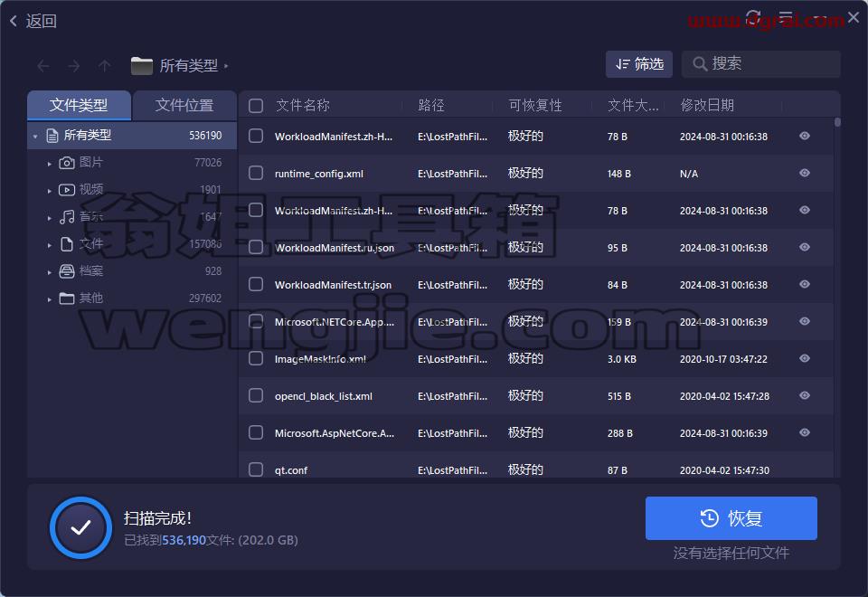The height and width of the screenshot is (597, 868).
Task: Check the Microsoft.AspNetCore.A... checkbox
Action: pyautogui.click(x=256, y=432)
